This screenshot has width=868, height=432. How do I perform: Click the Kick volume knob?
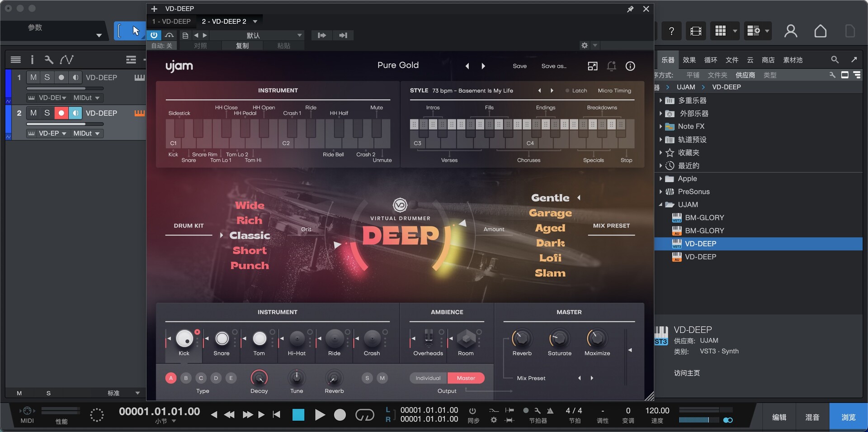point(184,338)
